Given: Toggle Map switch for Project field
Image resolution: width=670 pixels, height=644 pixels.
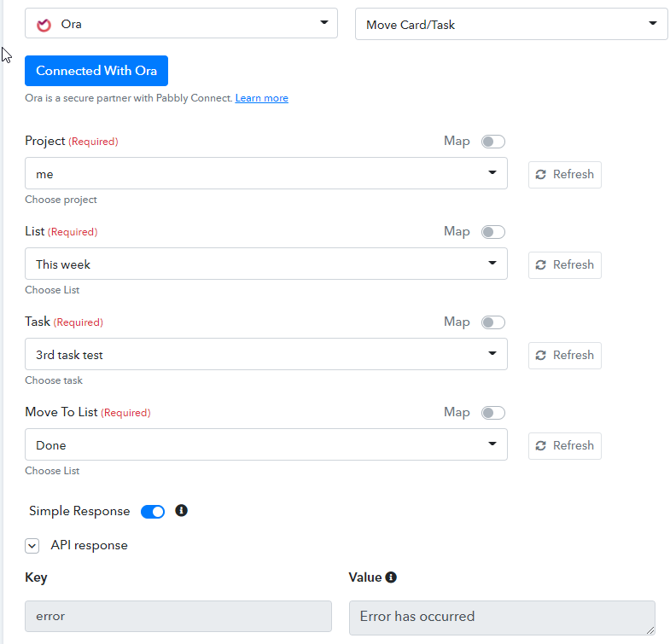Looking at the screenshot, I should click(493, 142).
